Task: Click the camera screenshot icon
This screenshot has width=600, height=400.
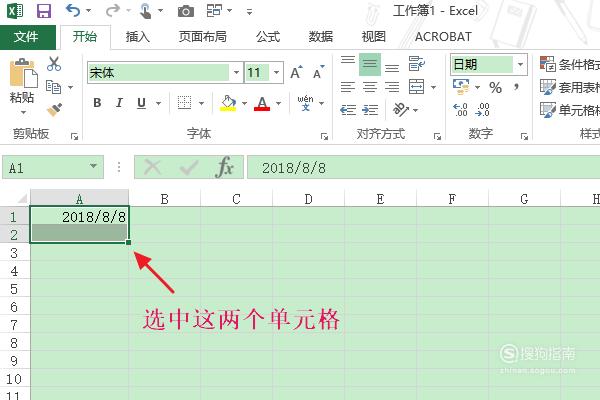Action: click(186, 11)
